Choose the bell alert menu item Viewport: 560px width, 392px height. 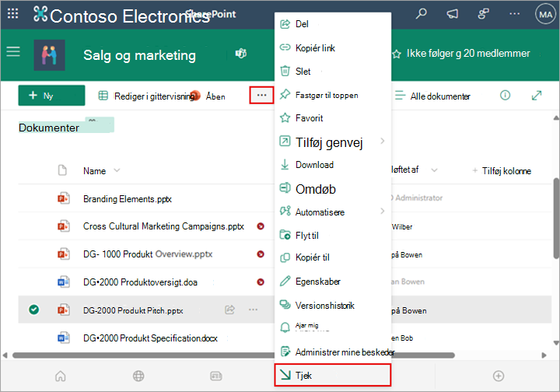[333, 327]
